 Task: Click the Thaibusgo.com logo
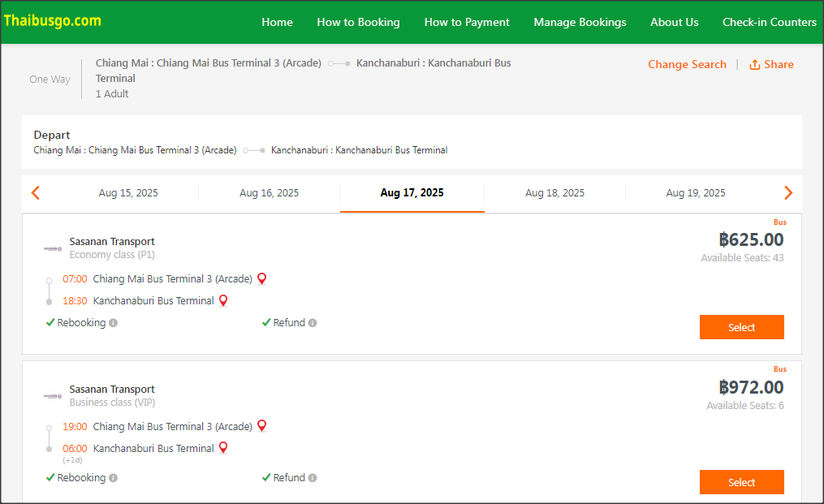point(52,20)
